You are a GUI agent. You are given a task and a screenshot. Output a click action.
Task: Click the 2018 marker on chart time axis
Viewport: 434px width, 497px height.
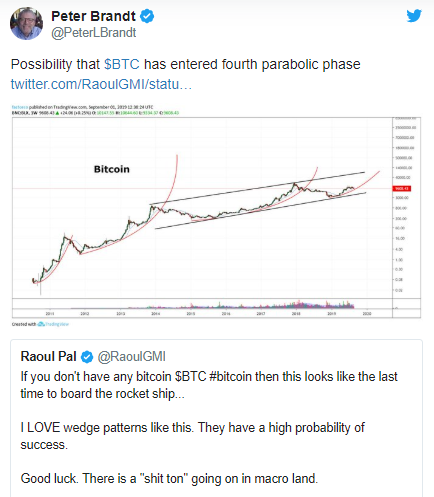(296, 314)
